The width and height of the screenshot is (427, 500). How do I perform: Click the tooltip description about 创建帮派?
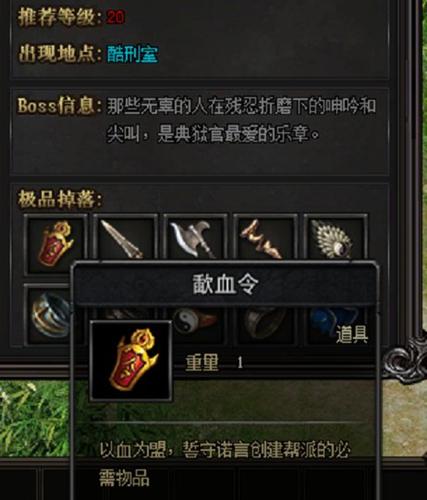225,464
